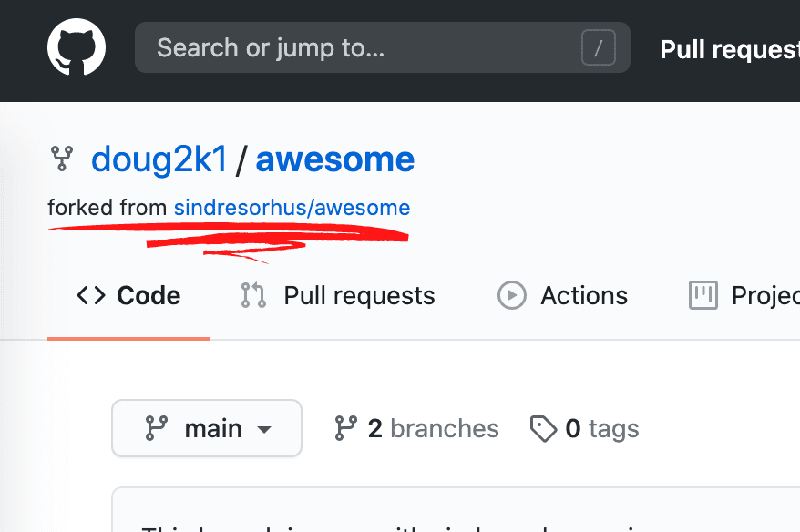Click the Pull requests tab icon

251,295
